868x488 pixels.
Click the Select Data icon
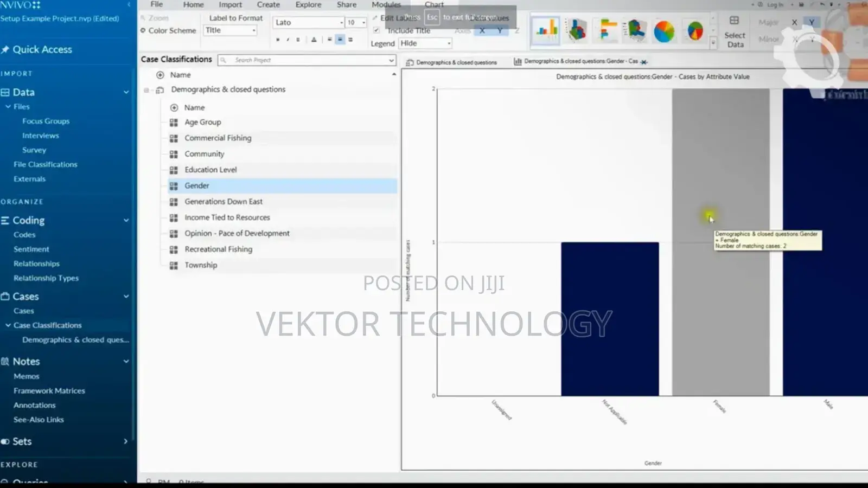click(734, 21)
